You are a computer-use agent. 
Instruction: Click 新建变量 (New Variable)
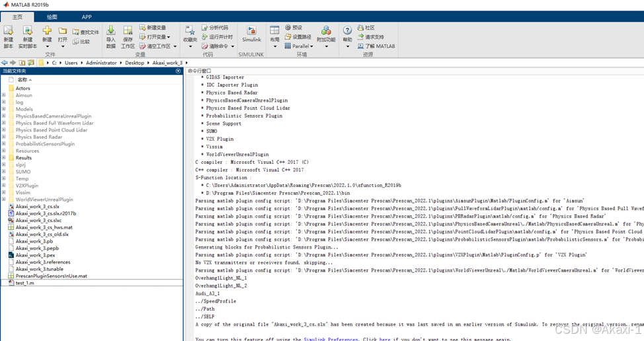pos(153,28)
